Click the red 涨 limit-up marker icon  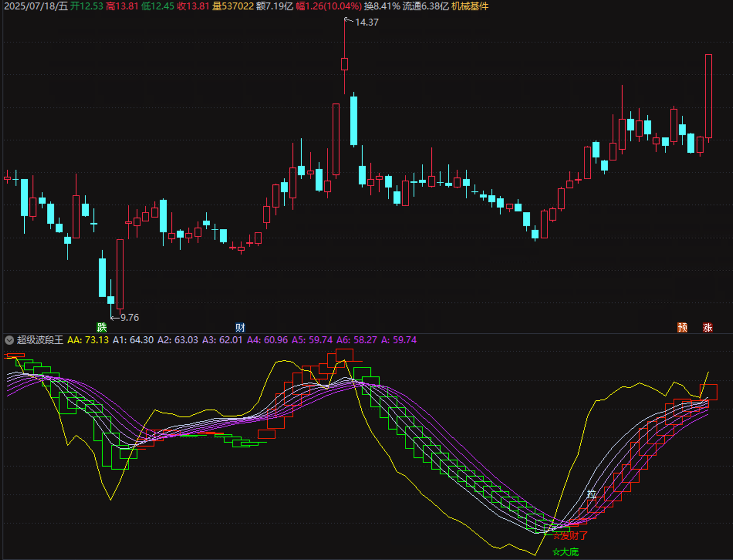[708, 327]
